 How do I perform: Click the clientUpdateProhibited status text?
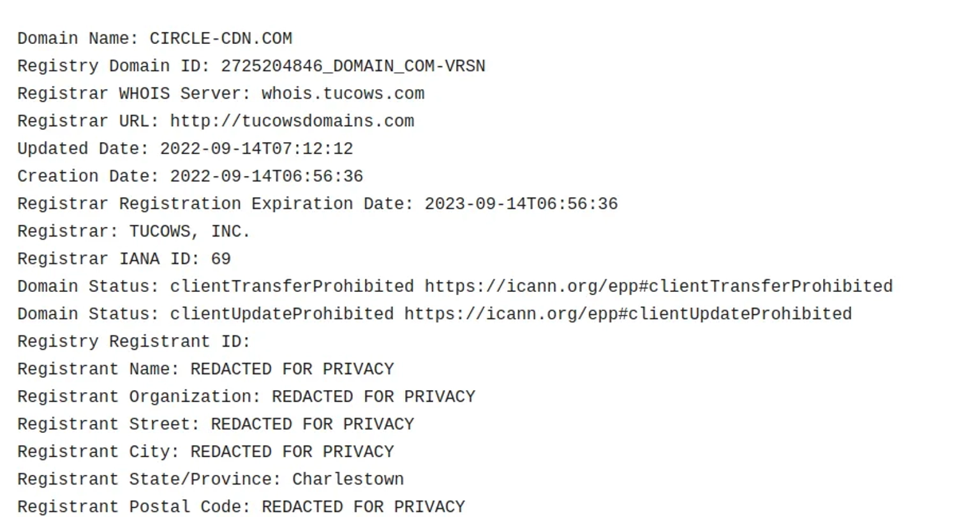click(x=282, y=314)
